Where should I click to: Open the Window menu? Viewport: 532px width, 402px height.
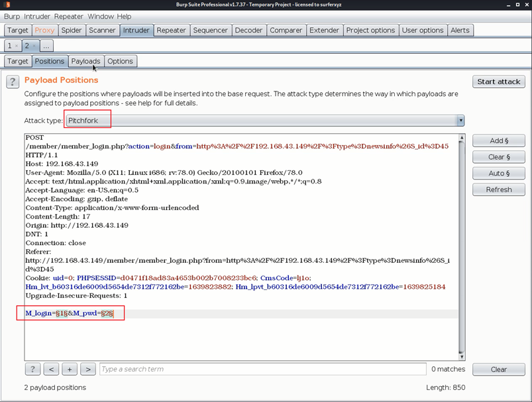(x=101, y=17)
